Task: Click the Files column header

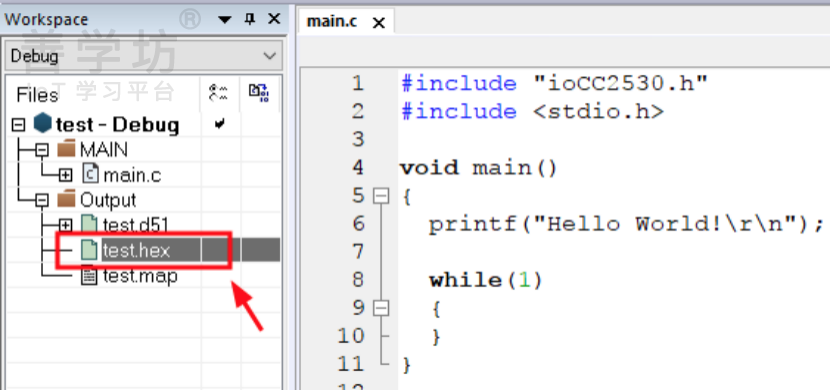Action: pos(37,95)
